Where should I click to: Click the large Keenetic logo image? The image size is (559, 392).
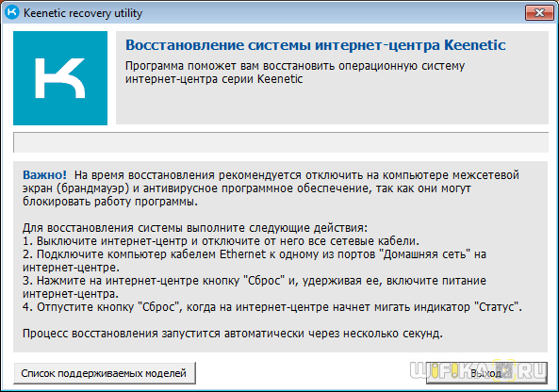[x=60, y=78]
